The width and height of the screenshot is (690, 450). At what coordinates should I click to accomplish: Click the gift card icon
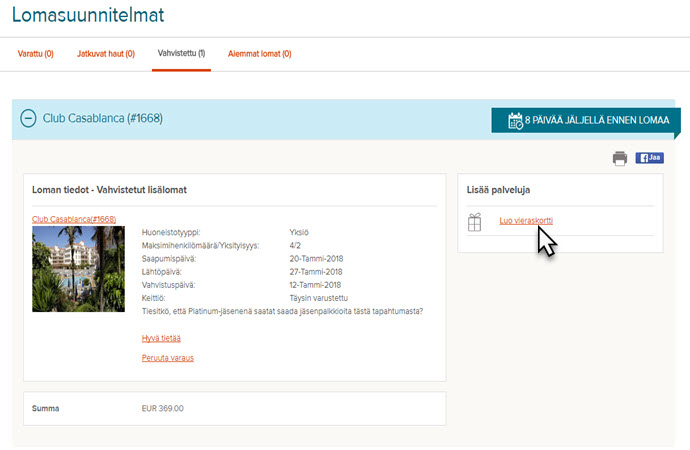click(x=474, y=222)
